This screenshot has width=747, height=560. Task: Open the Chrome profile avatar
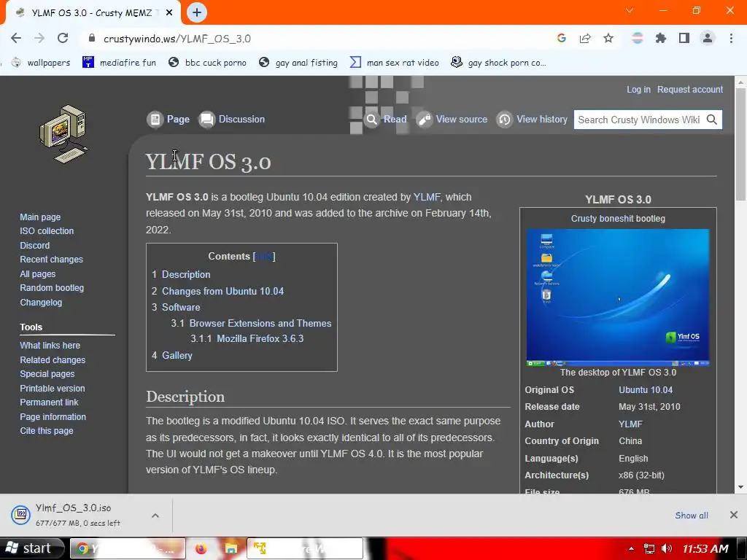[708, 38]
